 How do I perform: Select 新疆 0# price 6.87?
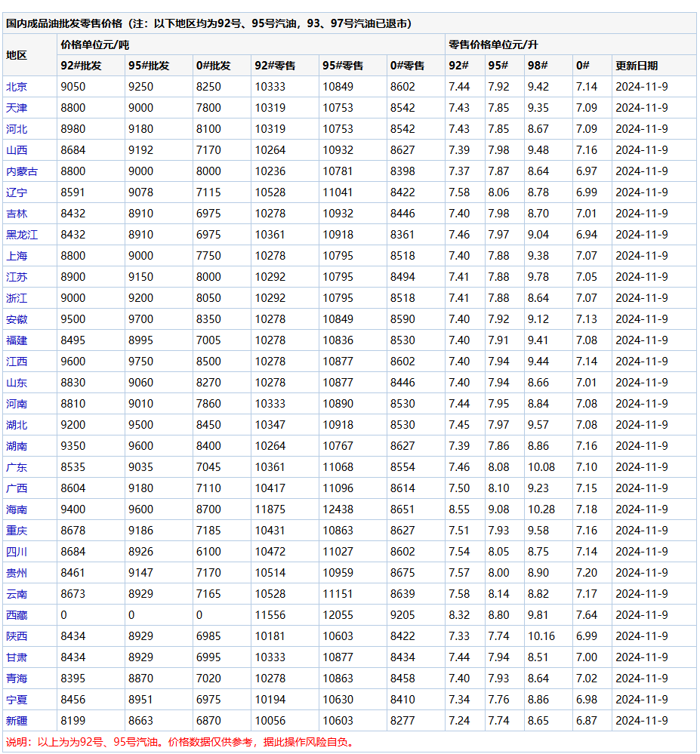pos(587,722)
